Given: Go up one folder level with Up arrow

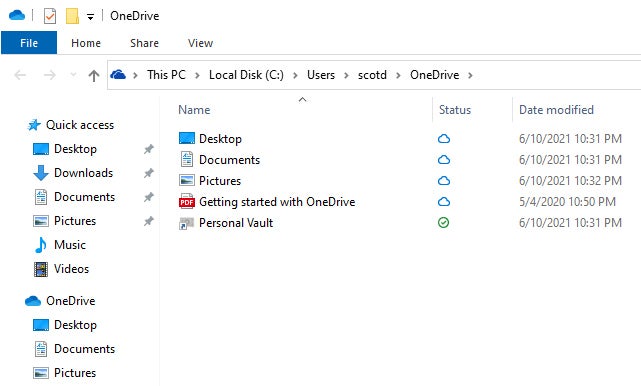Looking at the screenshot, I should click(x=94, y=75).
